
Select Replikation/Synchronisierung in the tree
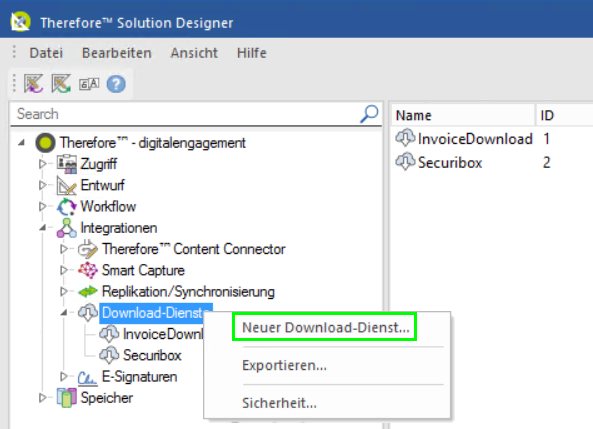188,292
